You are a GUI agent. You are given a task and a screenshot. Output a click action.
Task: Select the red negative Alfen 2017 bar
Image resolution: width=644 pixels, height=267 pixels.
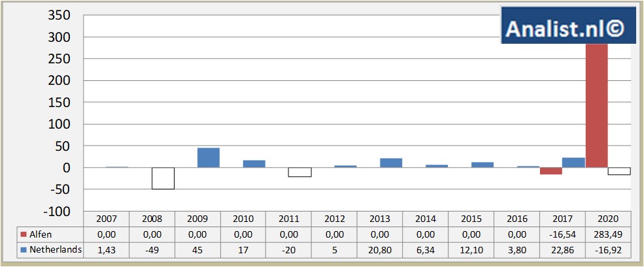click(x=551, y=171)
